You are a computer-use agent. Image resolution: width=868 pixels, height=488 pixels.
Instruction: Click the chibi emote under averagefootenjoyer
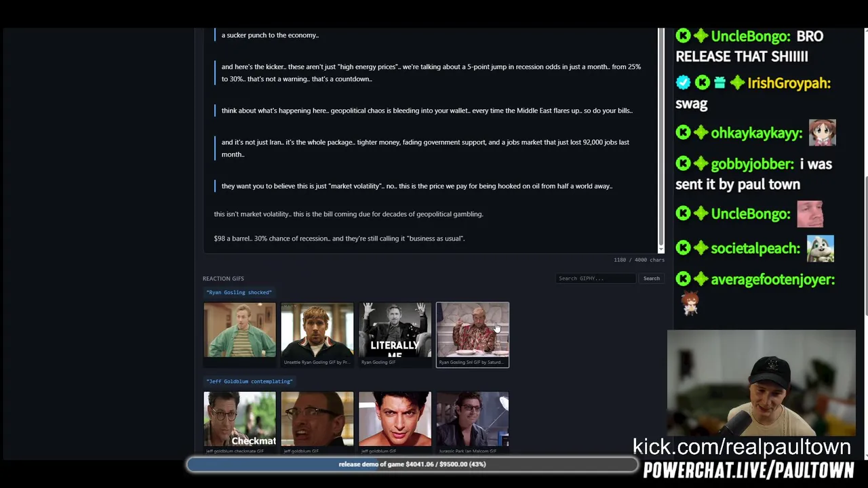point(690,304)
